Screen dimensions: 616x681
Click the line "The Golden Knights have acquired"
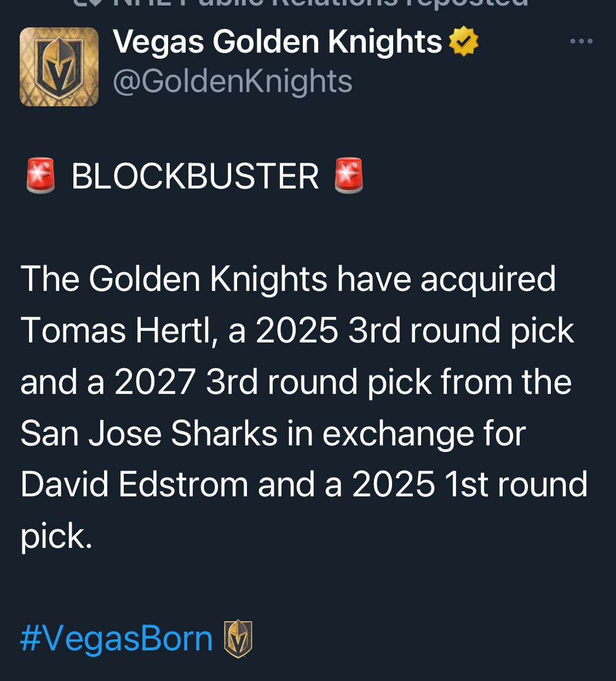[289, 279]
